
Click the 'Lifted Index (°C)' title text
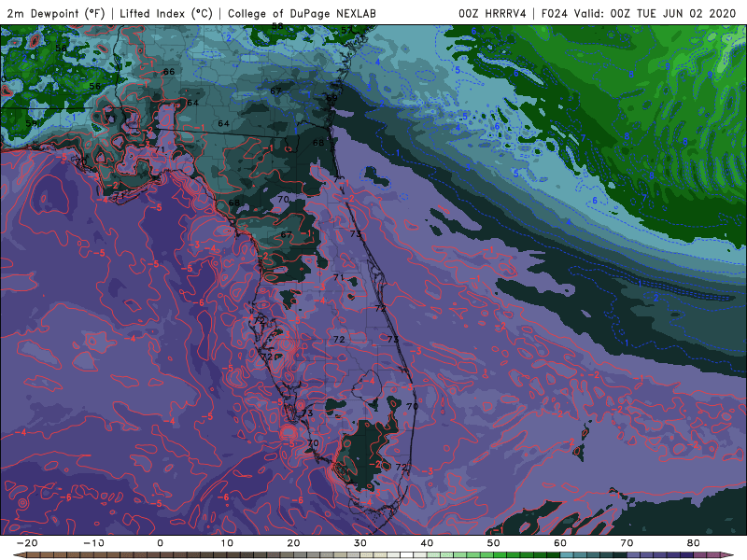(x=166, y=13)
